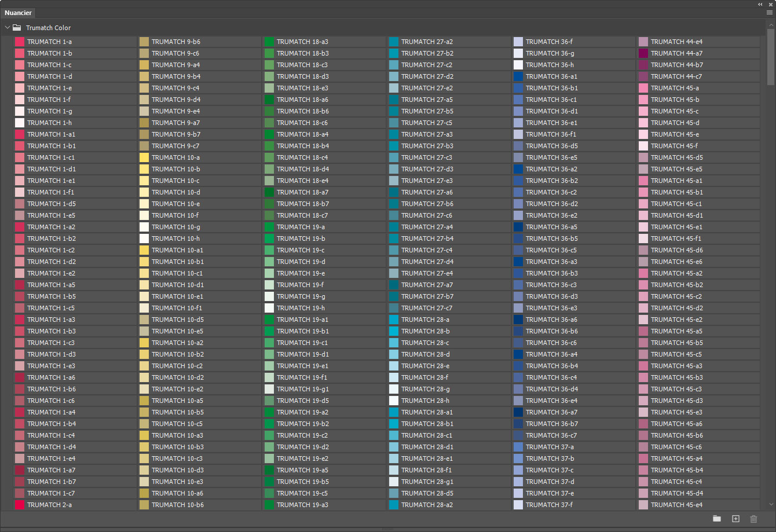Viewport: 776px width, 532px height.
Task: Click the TRUMATCH 36-a1 blue swatch
Action: coord(518,76)
